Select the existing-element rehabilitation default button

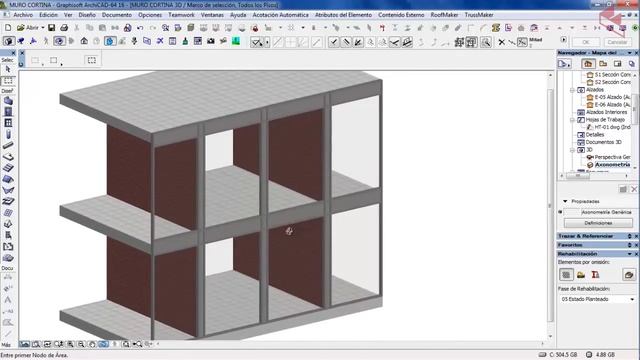tap(566, 275)
